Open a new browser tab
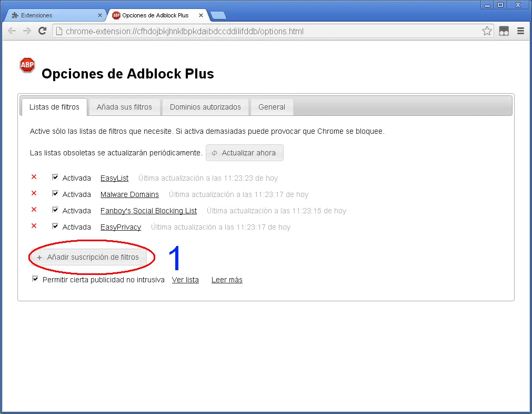Screen dimensions: 532x414 [218, 15]
